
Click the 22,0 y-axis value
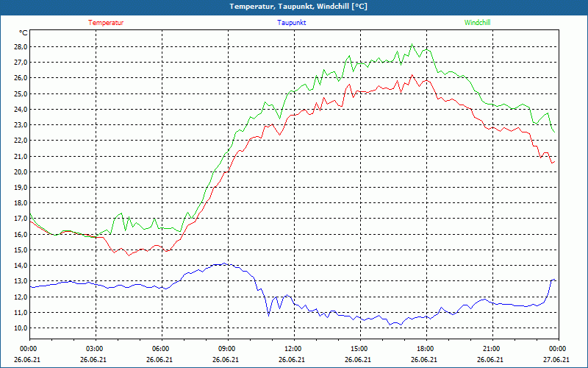point(21,141)
